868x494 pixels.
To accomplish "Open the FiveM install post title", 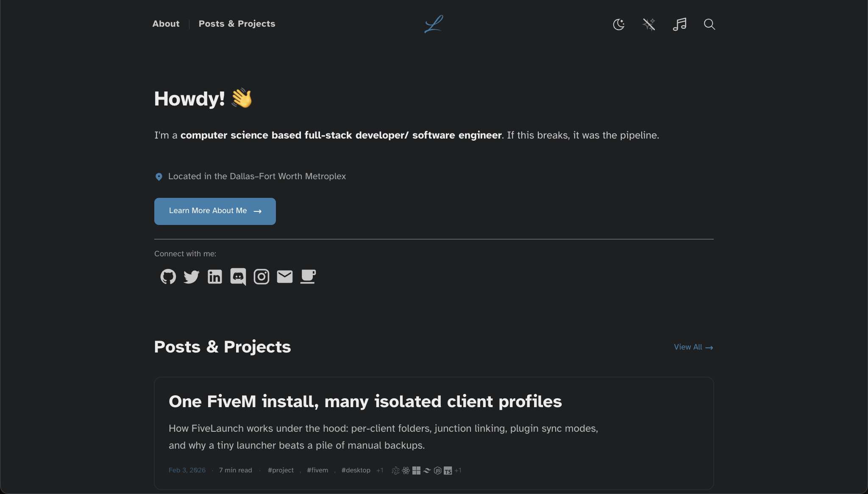I will (x=365, y=401).
